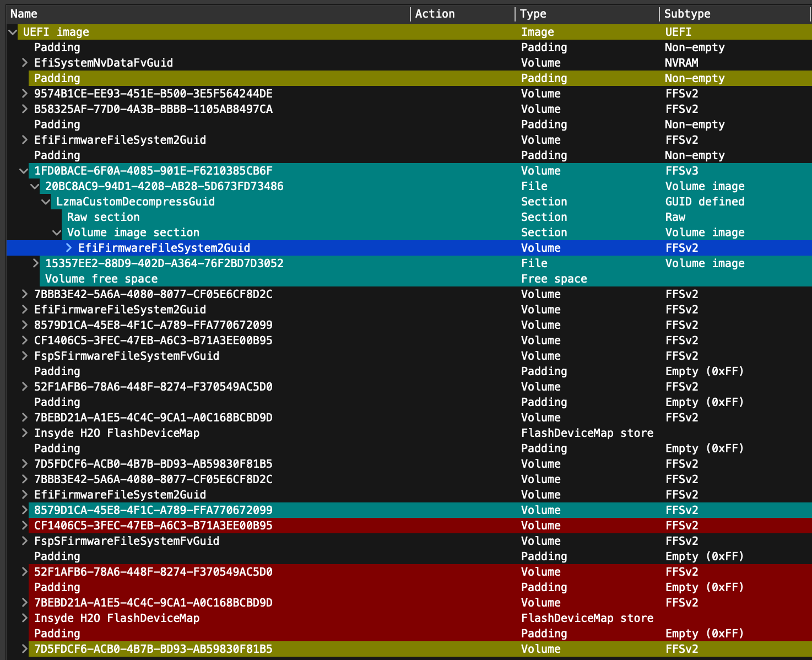Collapse the Volume image section node

pos(57,232)
